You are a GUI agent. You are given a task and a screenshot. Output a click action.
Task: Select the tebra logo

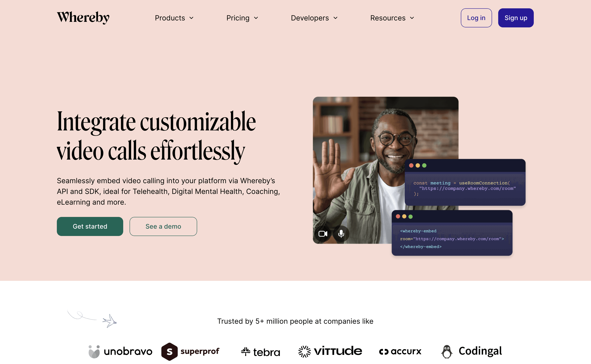(260, 352)
